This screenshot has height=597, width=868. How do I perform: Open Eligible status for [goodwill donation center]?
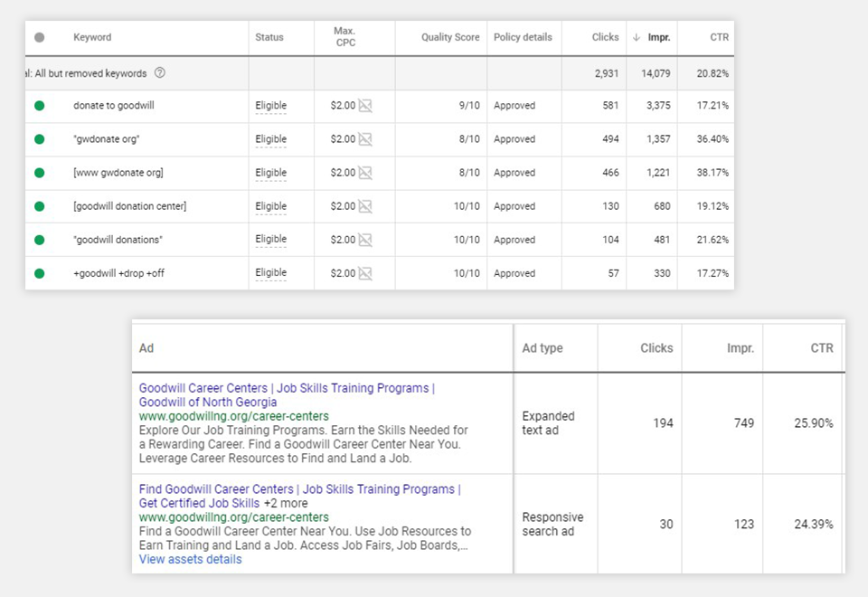[x=270, y=206]
